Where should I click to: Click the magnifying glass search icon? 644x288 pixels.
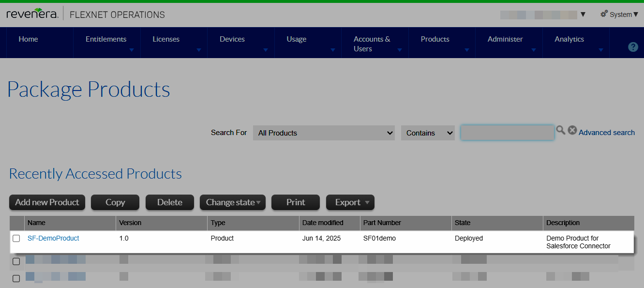[x=560, y=130]
